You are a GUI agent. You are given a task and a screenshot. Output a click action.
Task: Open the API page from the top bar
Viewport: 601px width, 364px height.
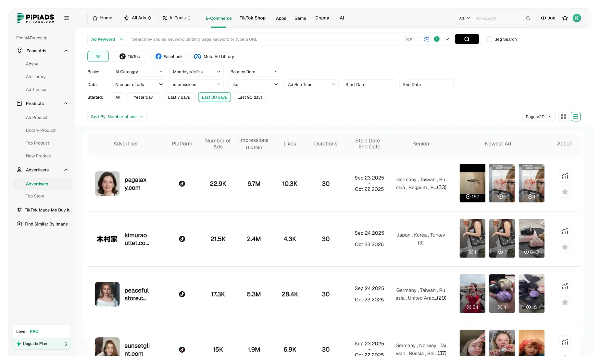[x=548, y=18]
